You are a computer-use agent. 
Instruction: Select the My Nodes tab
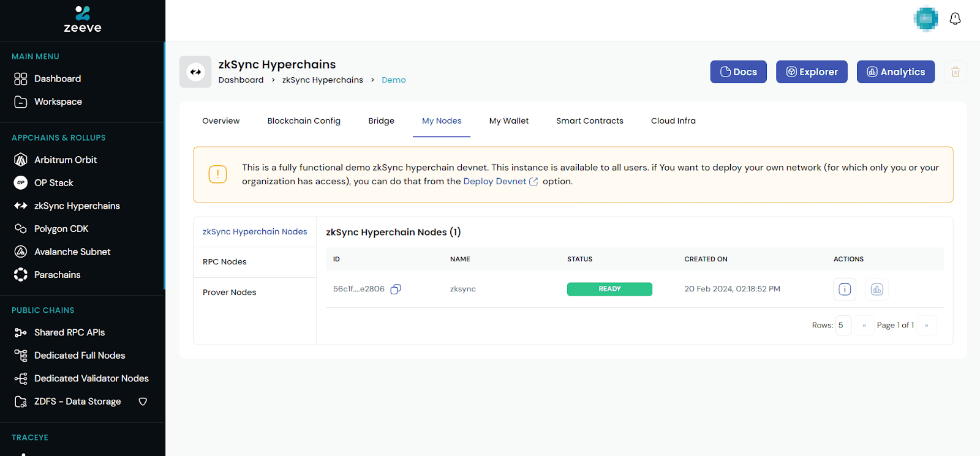point(442,121)
